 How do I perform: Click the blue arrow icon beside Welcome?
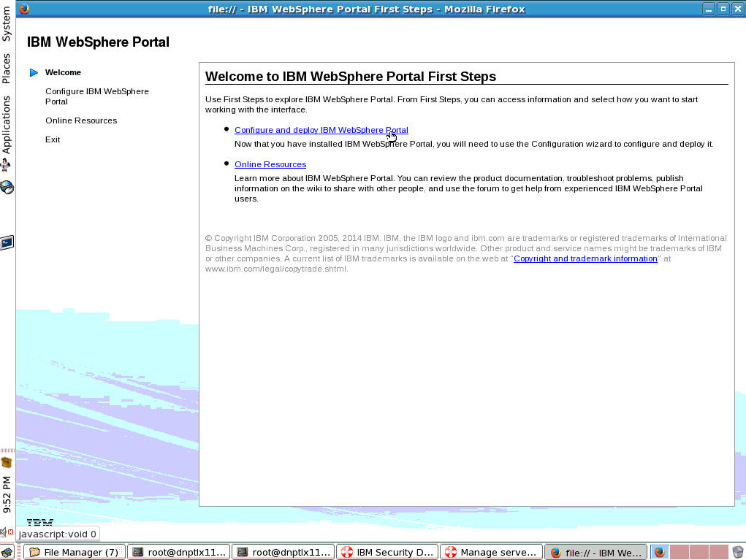coord(34,73)
